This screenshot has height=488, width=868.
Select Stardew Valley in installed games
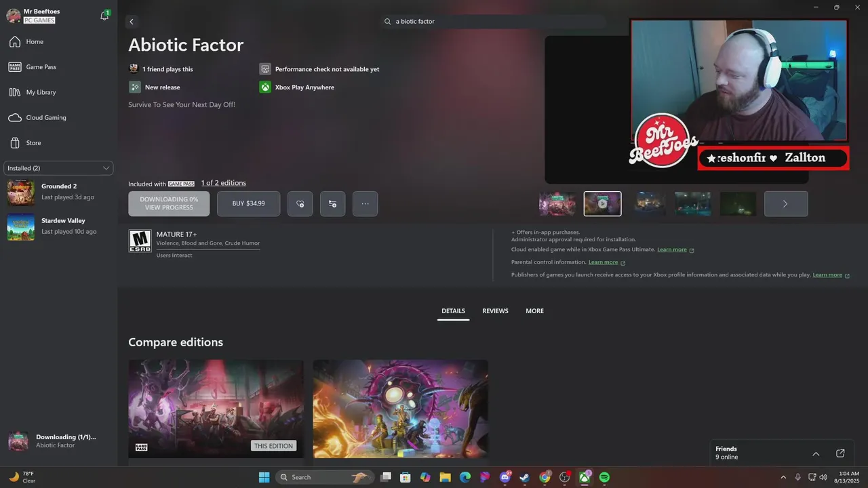tap(58, 226)
